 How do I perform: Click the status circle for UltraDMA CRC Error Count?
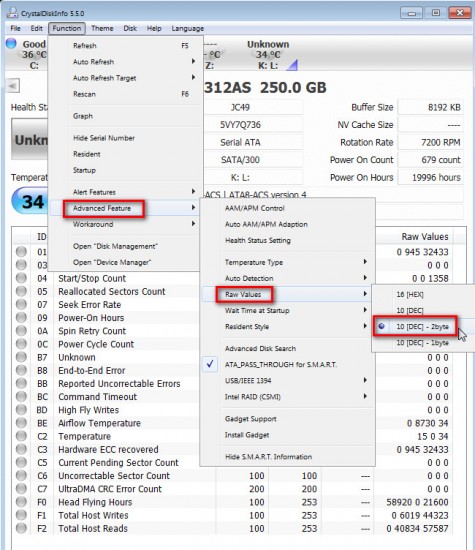21,489
